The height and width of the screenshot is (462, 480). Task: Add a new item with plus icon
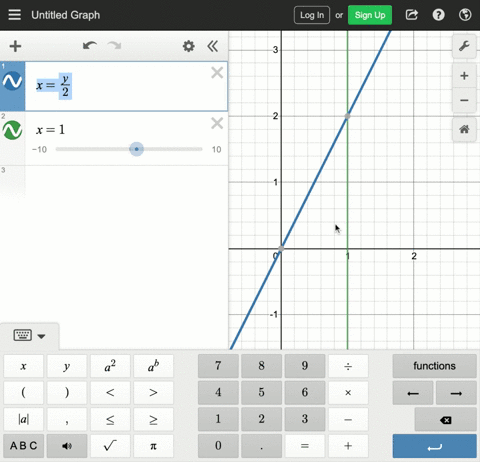point(15,46)
